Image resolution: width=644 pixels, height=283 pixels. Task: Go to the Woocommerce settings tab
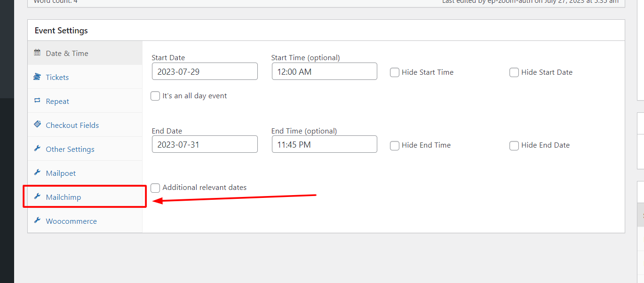(x=71, y=221)
